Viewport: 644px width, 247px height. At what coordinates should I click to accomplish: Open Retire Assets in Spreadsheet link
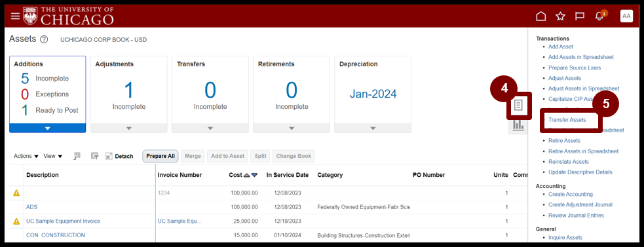pyautogui.click(x=583, y=151)
